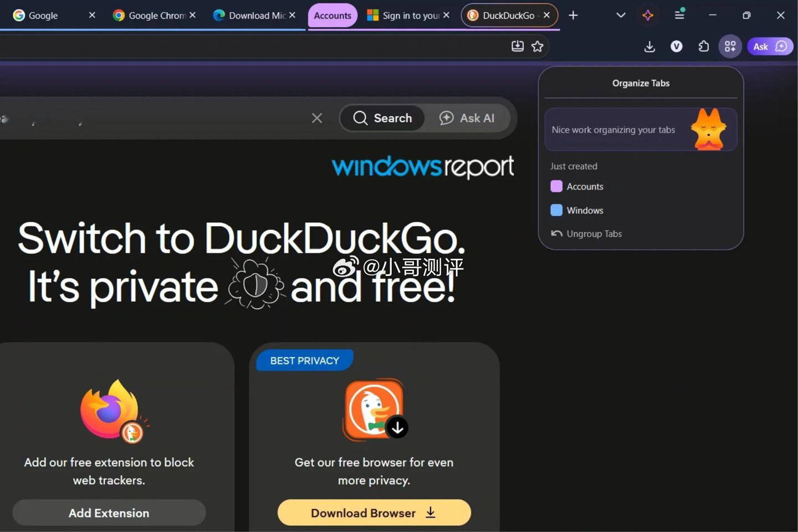Screen dimensions: 798x532
Task: Click the Edge favicon on third tab
Action: coord(219,16)
